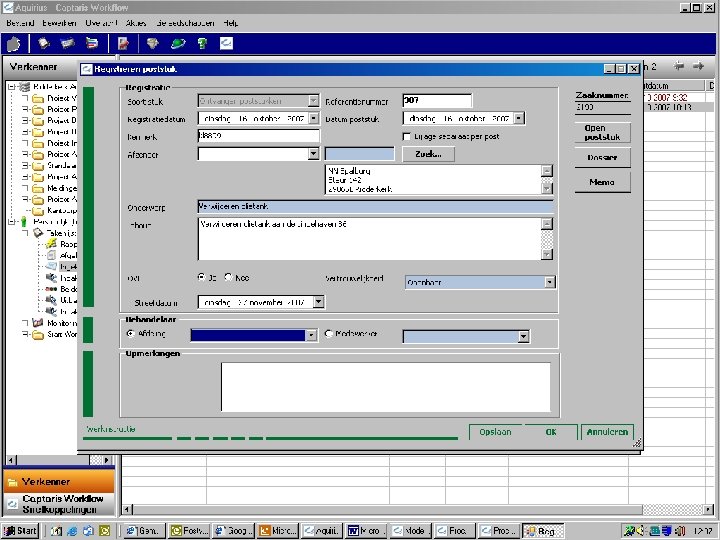Click the back arrow in the Verkenner header
This screenshot has height=540, width=720.
(679, 66)
